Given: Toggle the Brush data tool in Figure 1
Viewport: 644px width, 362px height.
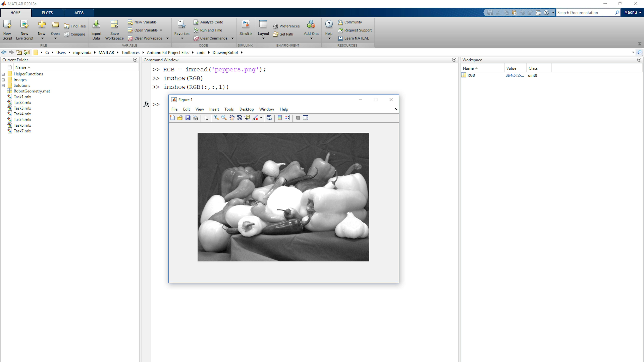Looking at the screenshot, I should click(255, 118).
